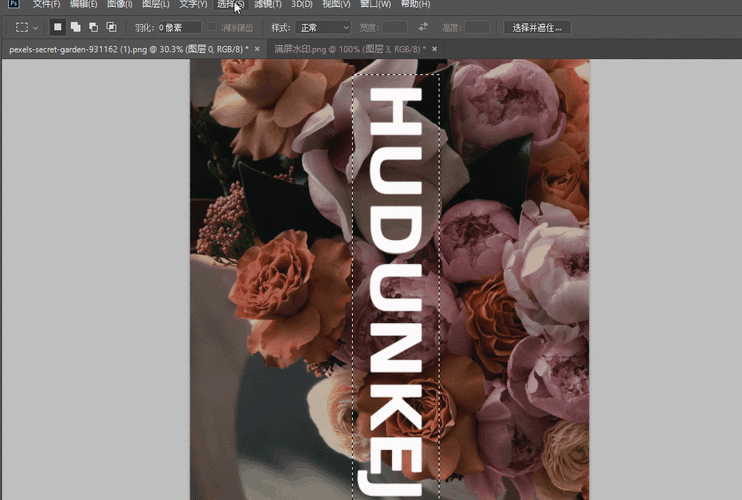
Task: Choose the Add to Selection mode icon
Action: pos(76,27)
